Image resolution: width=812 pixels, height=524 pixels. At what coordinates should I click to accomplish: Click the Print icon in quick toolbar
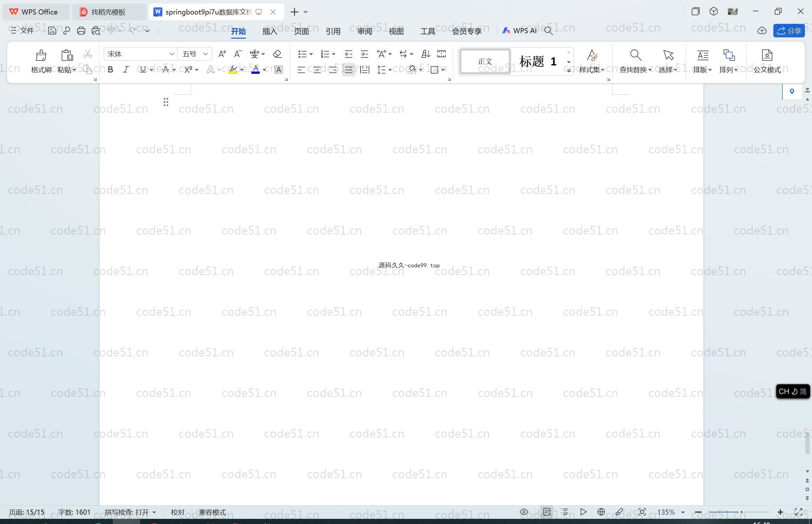click(81, 31)
